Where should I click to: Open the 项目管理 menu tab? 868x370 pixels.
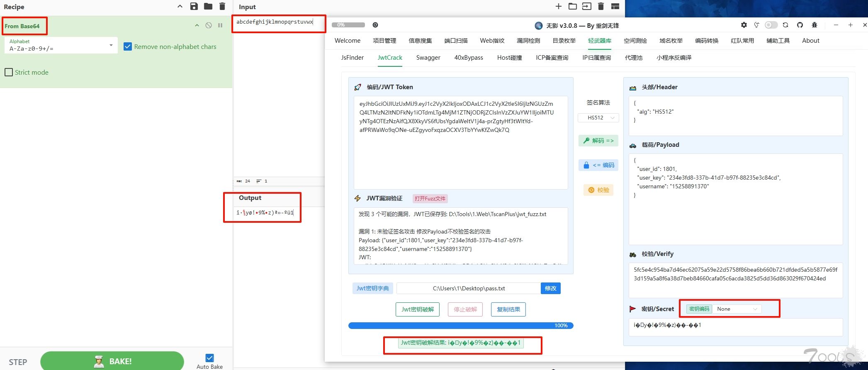click(384, 41)
